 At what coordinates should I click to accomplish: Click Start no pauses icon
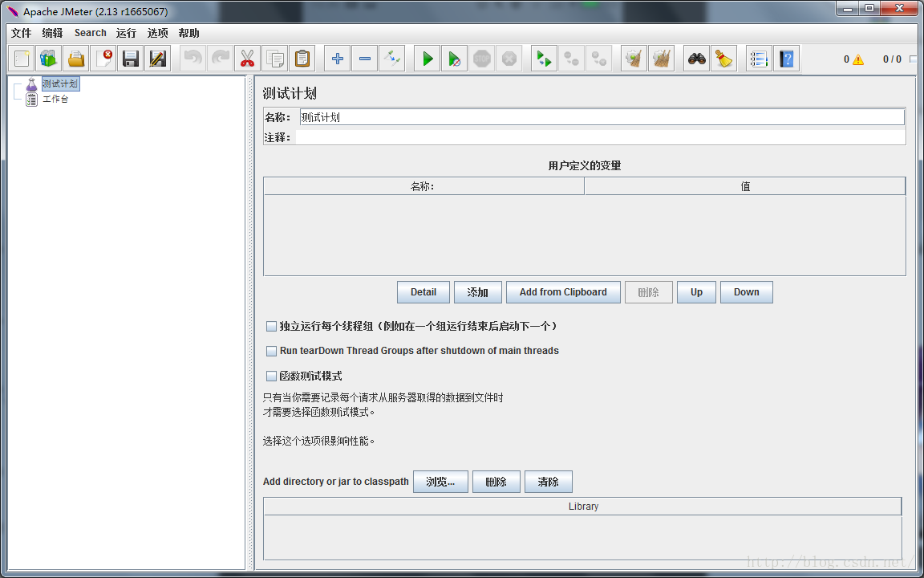[x=454, y=59]
